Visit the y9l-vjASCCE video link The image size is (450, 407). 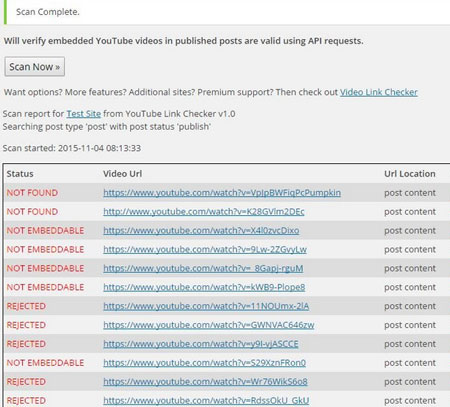[201, 344]
